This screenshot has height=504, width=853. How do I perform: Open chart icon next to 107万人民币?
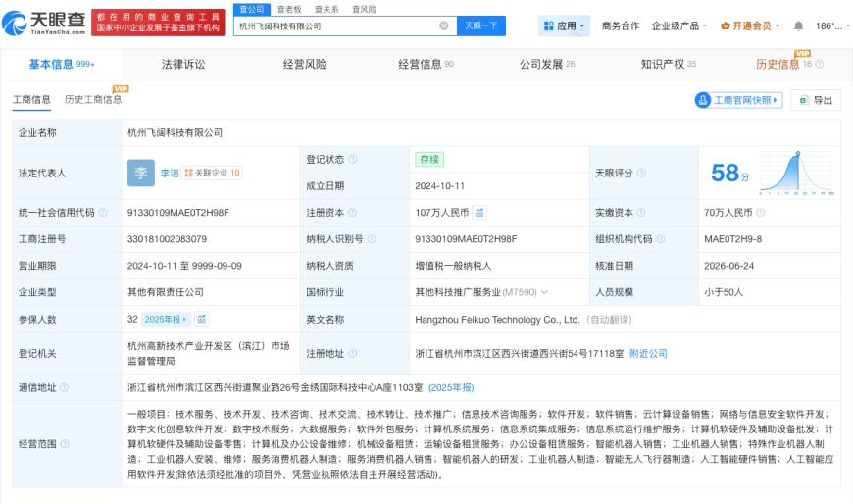point(479,212)
